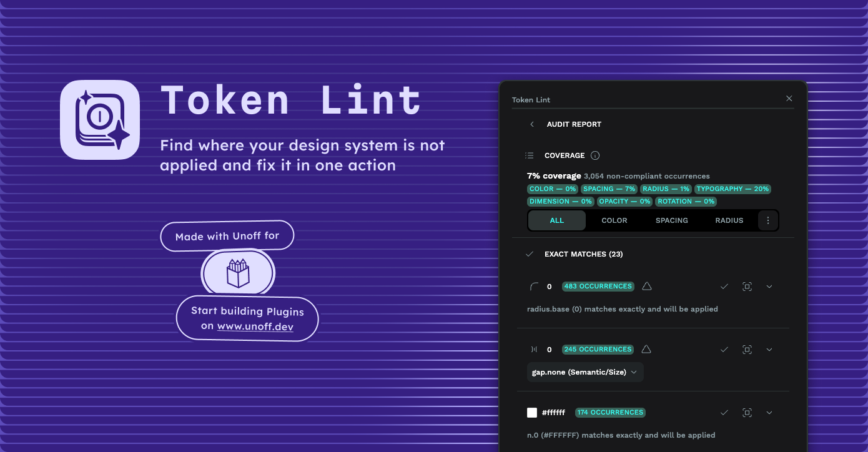Switch to the SPACING tab
The image size is (868, 452).
(x=672, y=220)
